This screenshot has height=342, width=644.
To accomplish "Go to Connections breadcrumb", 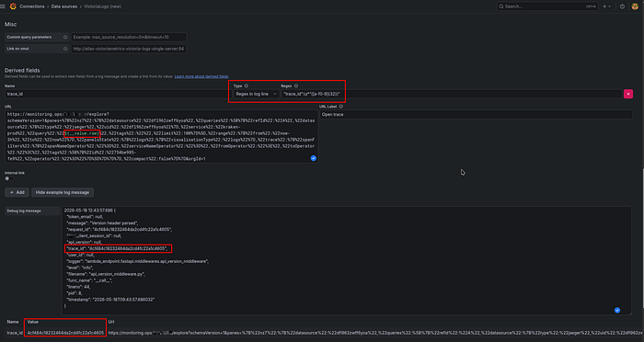I will coord(32,6).
